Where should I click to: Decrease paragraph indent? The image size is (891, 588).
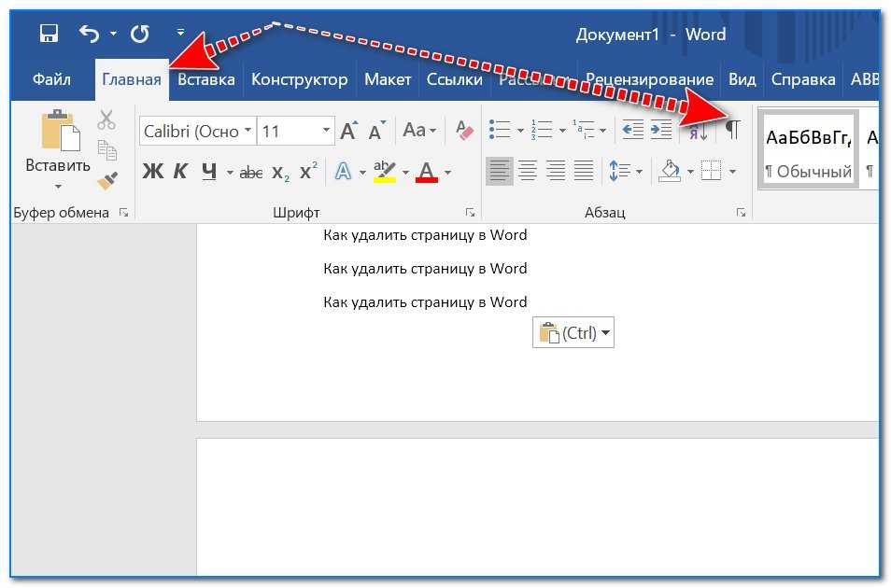pyautogui.click(x=632, y=130)
